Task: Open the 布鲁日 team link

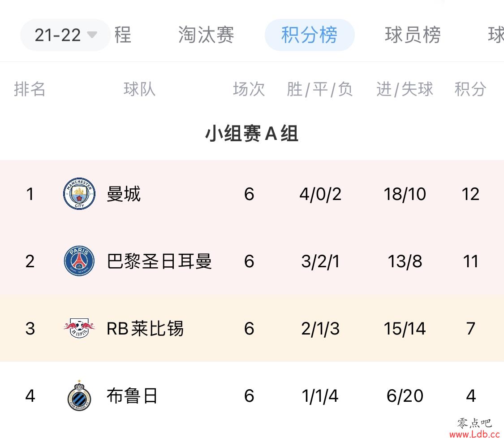Action: coord(132,396)
